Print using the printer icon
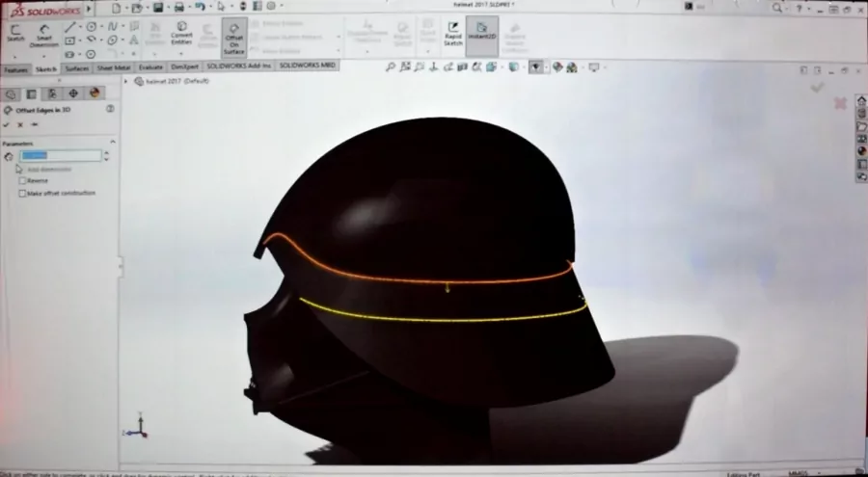The width and height of the screenshot is (868, 477). (179, 7)
